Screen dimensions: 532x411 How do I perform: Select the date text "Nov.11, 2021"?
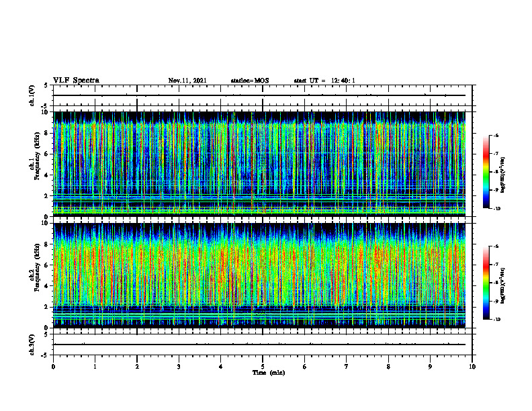[187, 81]
